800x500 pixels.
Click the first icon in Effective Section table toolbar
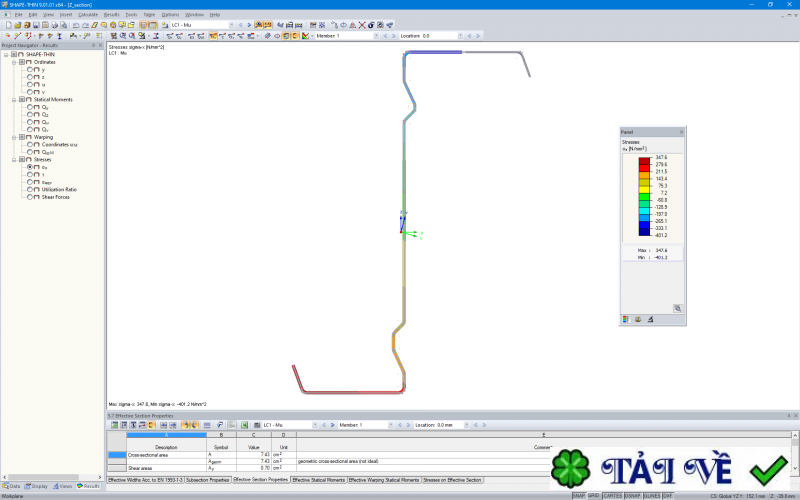115,425
